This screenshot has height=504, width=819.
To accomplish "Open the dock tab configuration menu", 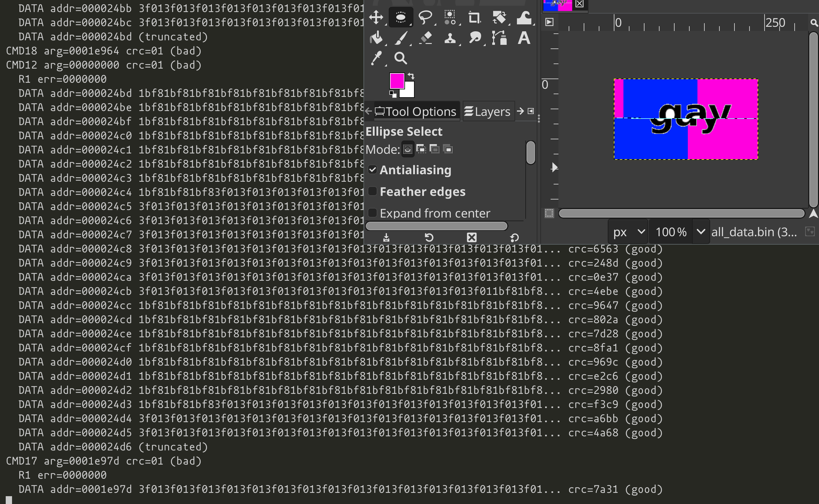I will 531,111.
